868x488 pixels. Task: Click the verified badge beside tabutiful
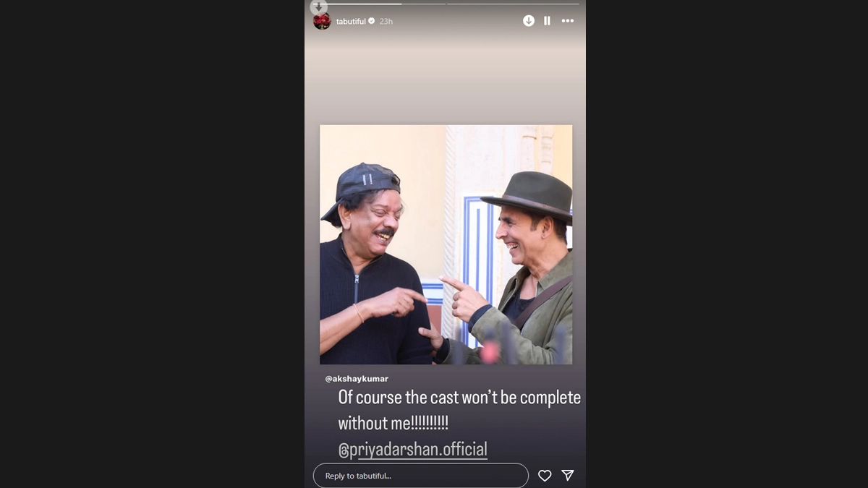[x=372, y=22]
